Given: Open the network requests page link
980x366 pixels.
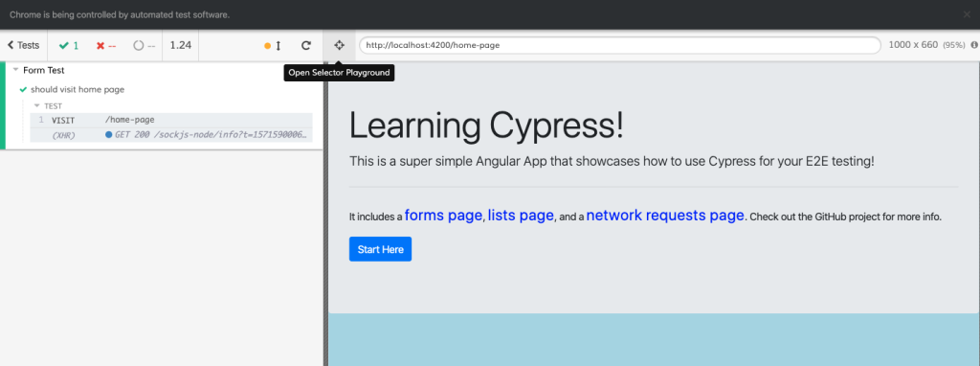Looking at the screenshot, I should click(665, 216).
